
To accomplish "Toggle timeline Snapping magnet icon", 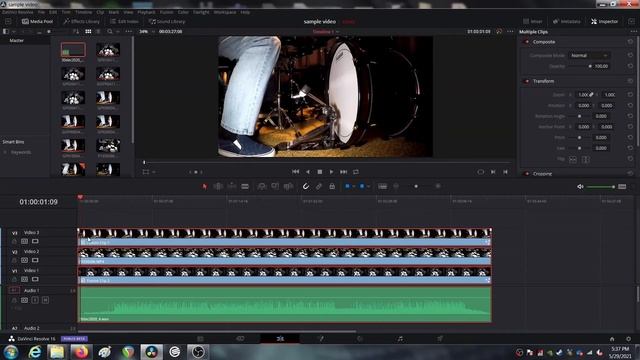I will (306, 187).
